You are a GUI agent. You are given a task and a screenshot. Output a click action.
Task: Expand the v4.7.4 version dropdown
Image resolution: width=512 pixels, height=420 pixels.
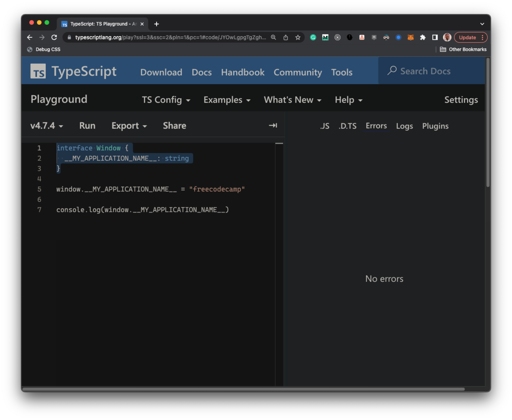click(x=46, y=126)
